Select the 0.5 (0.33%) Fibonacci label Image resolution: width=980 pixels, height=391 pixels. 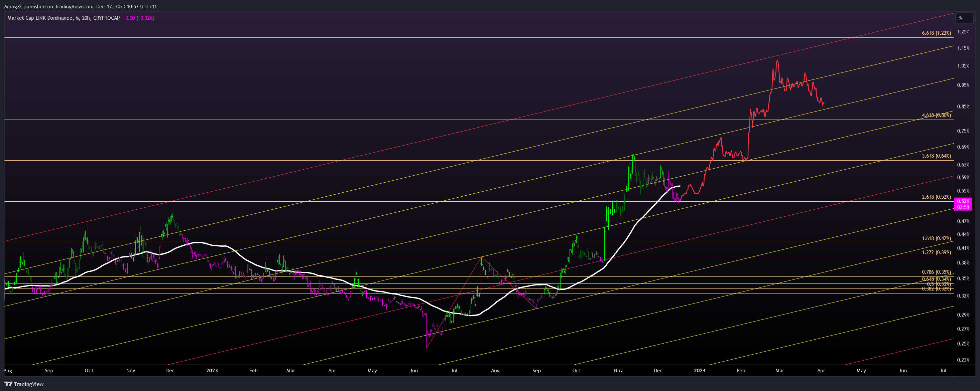939,284
